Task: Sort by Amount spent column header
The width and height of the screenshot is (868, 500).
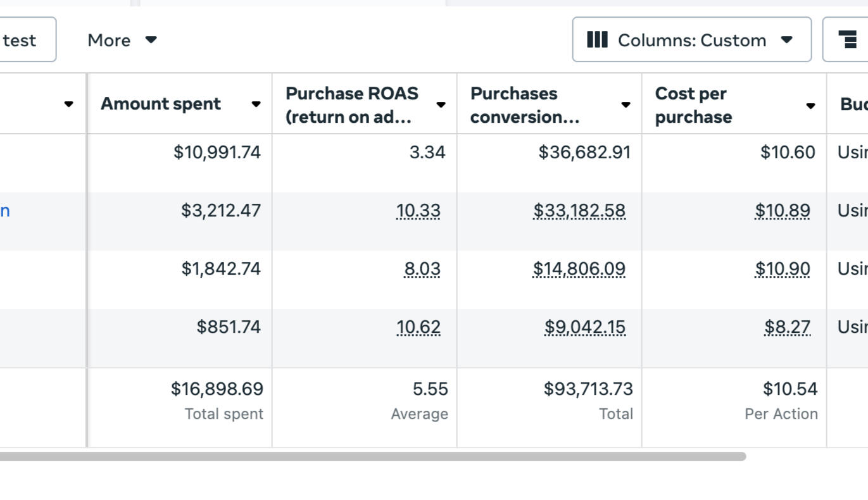Action: [x=161, y=104]
